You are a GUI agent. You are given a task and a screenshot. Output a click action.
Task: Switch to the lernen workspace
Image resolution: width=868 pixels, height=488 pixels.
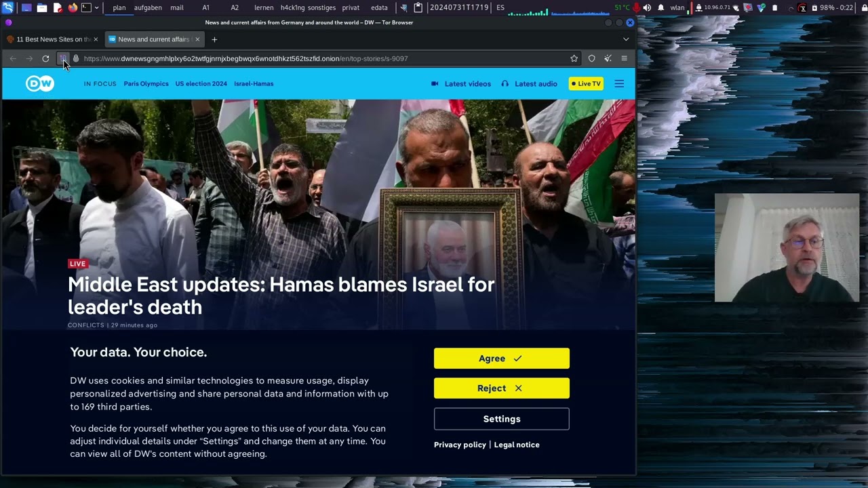264,7
